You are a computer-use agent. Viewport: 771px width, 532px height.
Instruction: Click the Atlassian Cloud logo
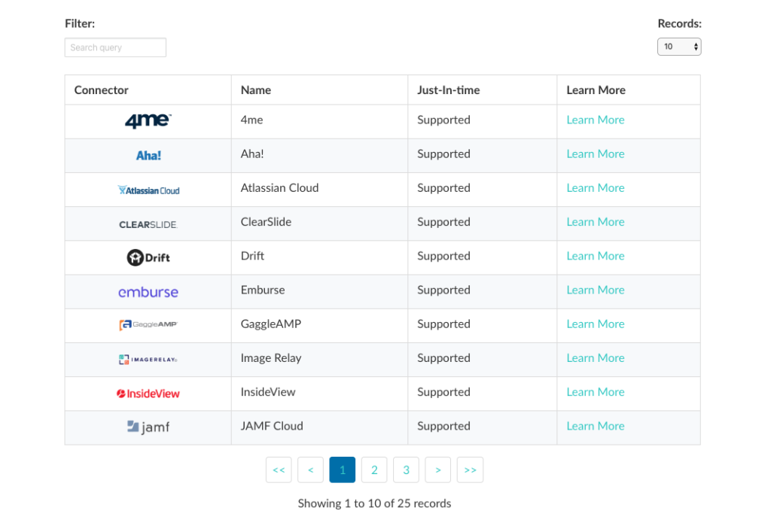(x=148, y=190)
